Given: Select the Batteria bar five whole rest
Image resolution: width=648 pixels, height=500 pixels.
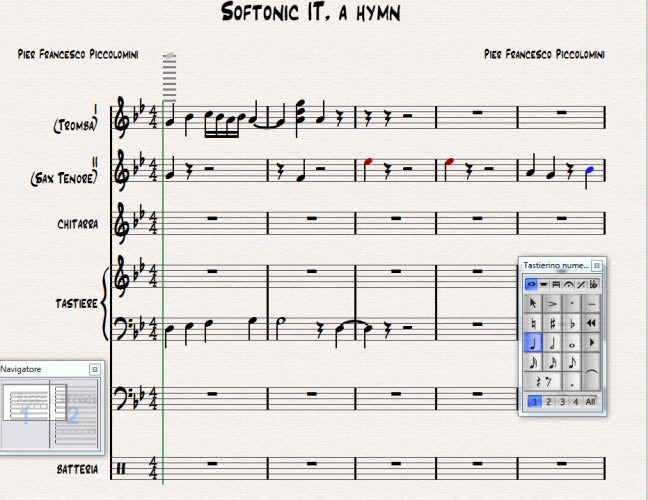Looking at the screenshot, I should (x=561, y=464).
